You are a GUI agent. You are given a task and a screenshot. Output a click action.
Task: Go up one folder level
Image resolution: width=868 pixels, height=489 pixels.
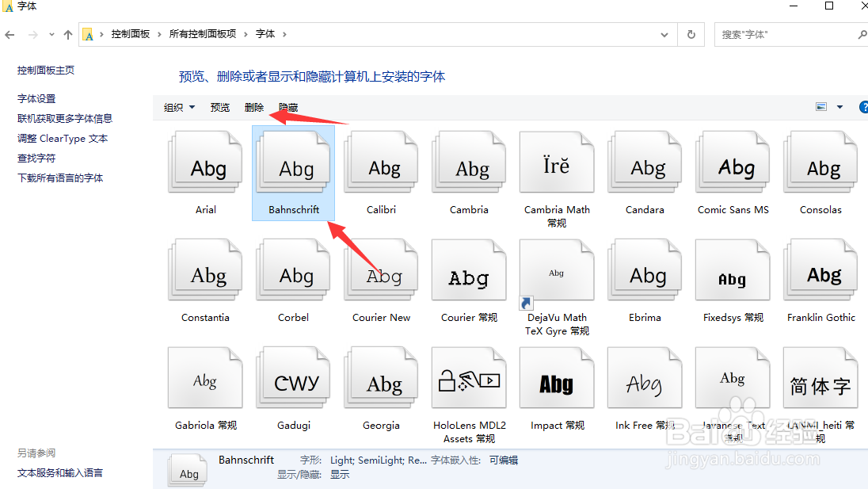(68, 35)
